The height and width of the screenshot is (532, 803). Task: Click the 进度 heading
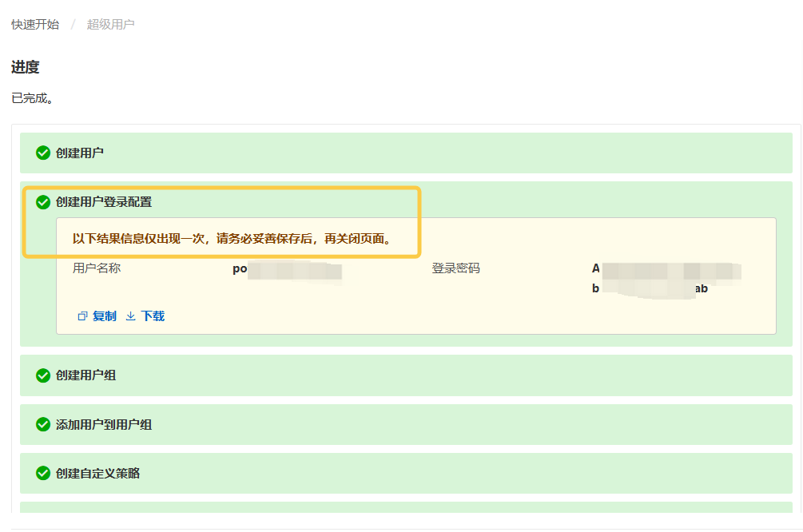26,68
